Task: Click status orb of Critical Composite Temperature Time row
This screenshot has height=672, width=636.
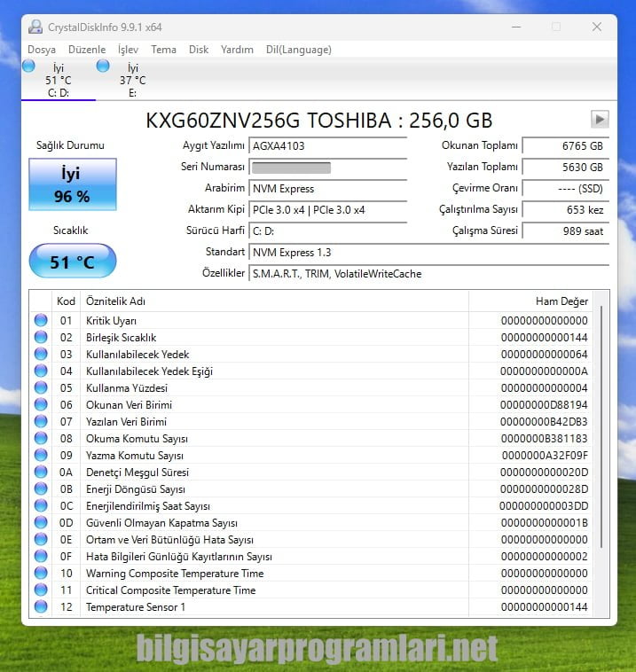Action: click(x=41, y=590)
